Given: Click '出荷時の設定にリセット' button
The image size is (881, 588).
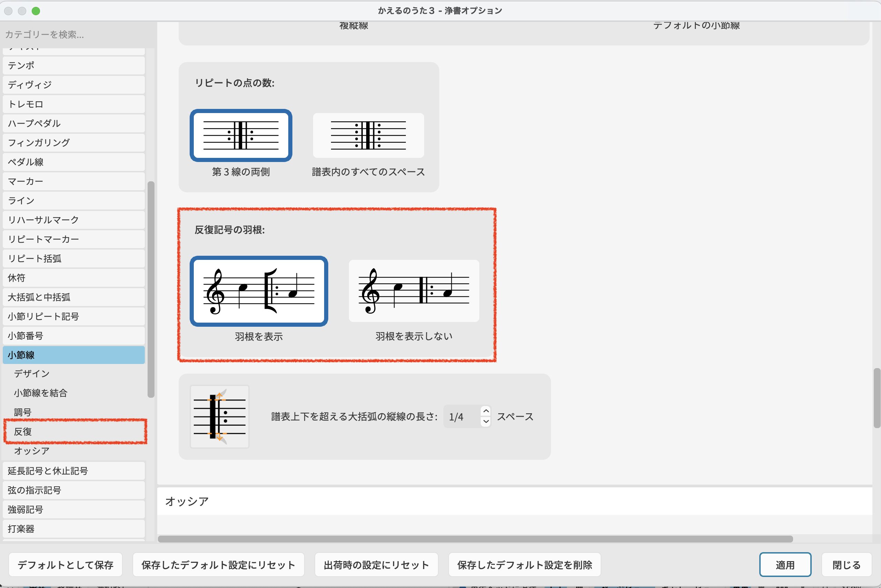Looking at the screenshot, I should pos(376,565).
